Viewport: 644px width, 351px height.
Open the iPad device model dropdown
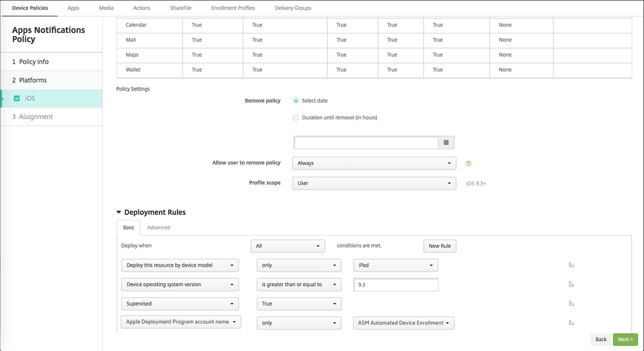[x=396, y=265]
